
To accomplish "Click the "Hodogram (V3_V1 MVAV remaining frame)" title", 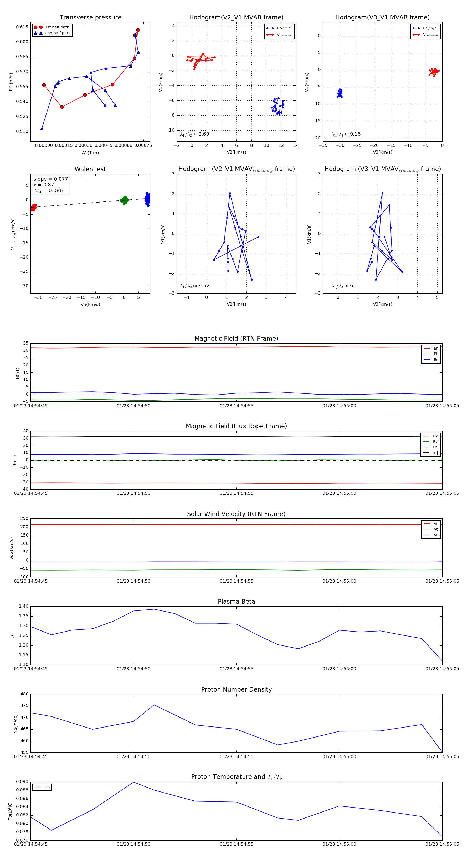I will pos(382,169).
